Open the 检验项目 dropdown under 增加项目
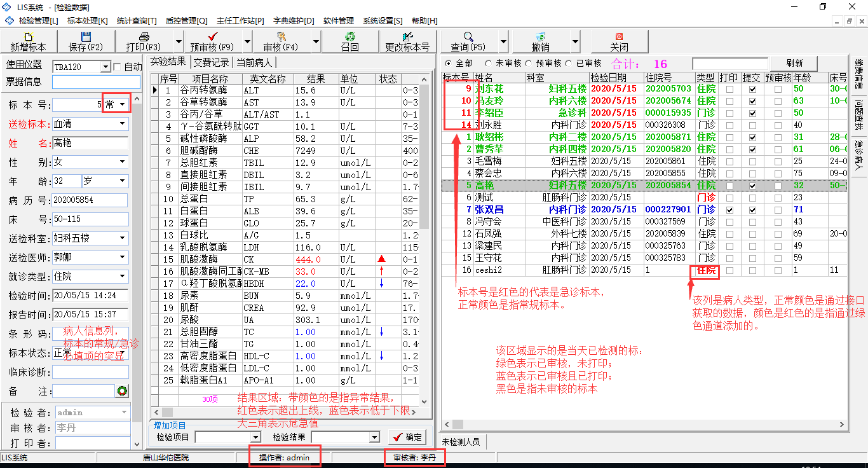868x468 pixels. coord(255,437)
